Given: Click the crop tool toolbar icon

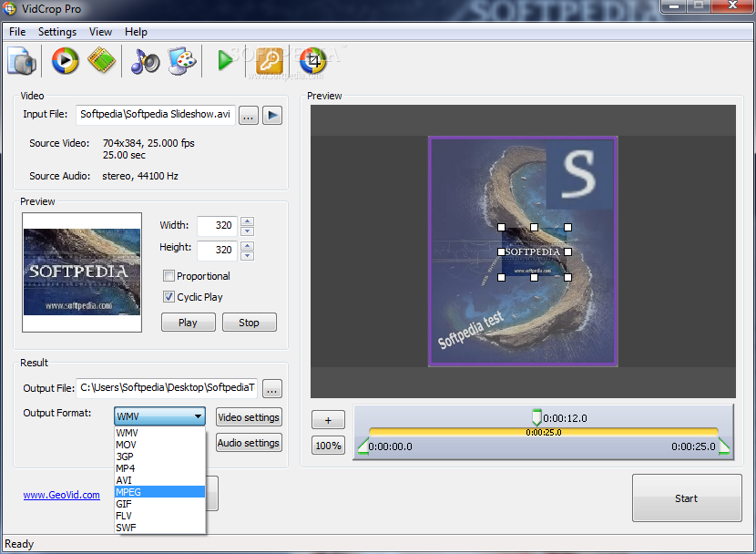Looking at the screenshot, I should (313, 61).
